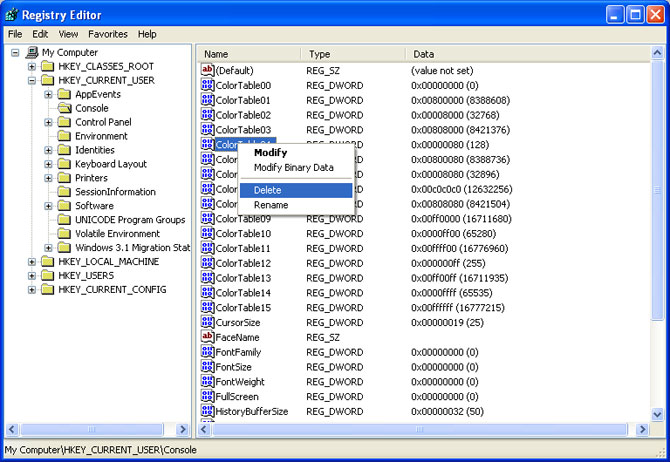670x462 pixels.
Task: Click the Registry Editor title bar icon
Action: pyautogui.click(x=13, y=14)
